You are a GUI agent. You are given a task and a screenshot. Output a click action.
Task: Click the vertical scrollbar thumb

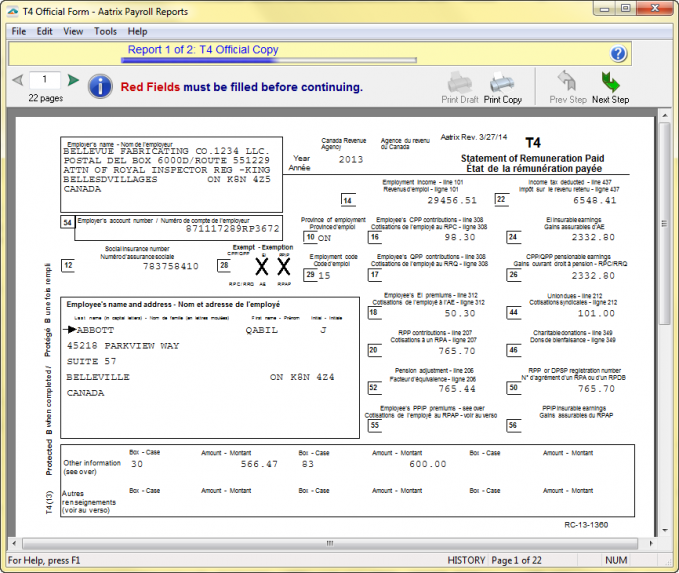pyautogui.click(x=665, y=223)
